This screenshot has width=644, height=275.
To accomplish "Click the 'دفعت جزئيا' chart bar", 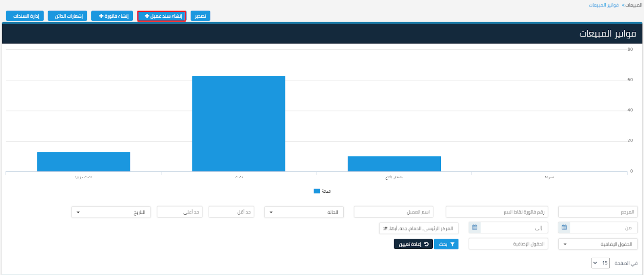I will pyautogui.click(x=83, y=162).
